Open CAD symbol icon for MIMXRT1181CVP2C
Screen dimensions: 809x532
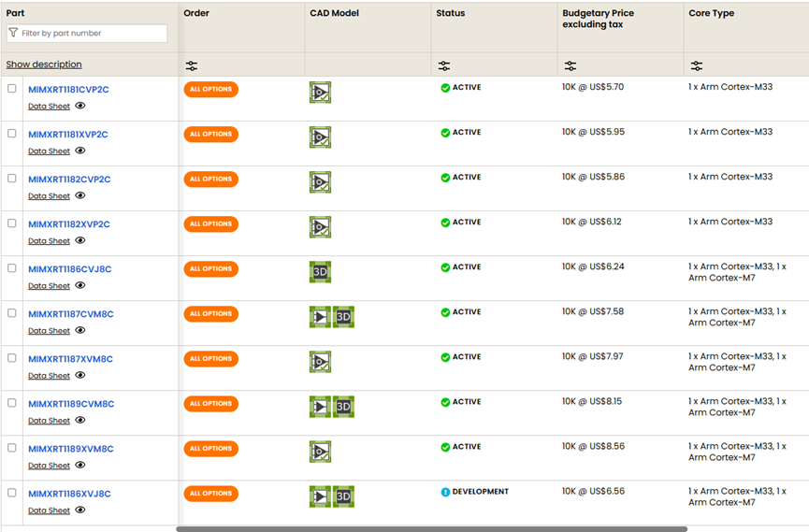tap(320, 93)
